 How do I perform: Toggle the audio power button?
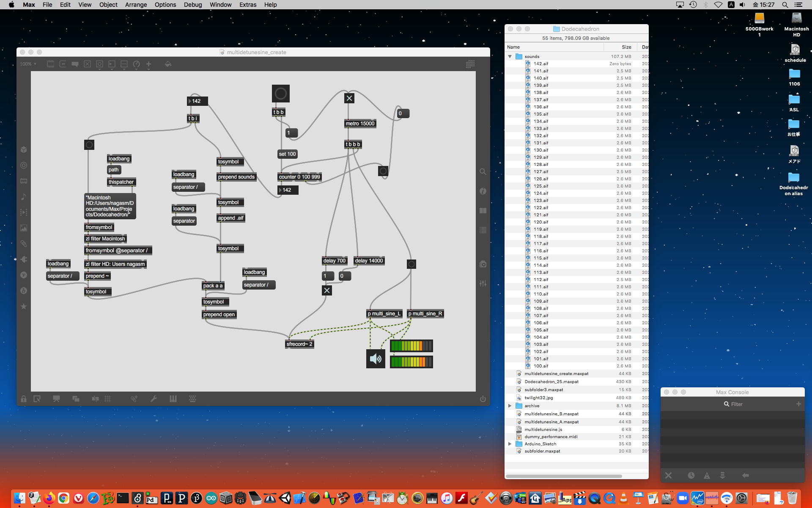click(483, 399)
